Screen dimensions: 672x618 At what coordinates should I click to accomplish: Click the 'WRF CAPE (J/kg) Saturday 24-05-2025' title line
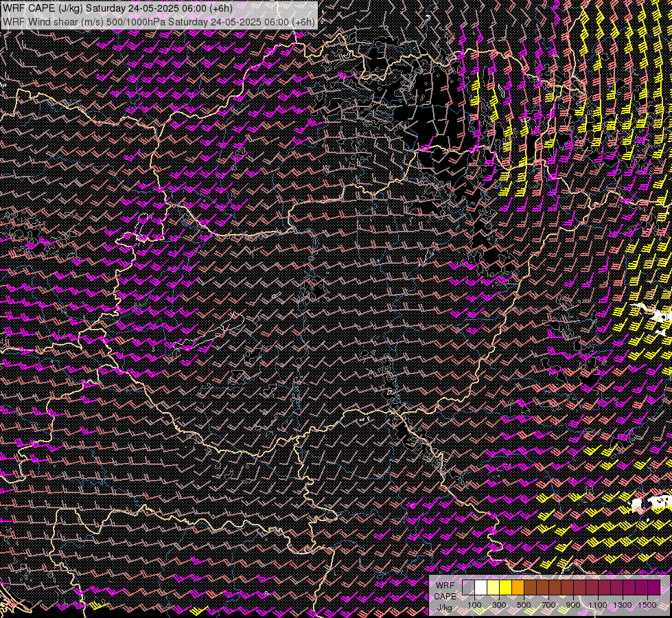tap(117, 8)
